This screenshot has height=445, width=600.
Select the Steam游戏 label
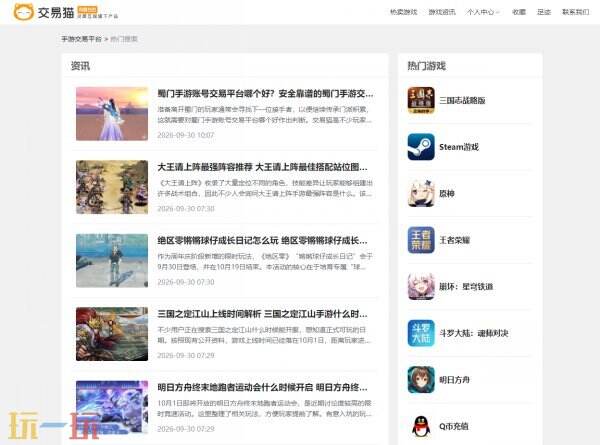point(459,147)
